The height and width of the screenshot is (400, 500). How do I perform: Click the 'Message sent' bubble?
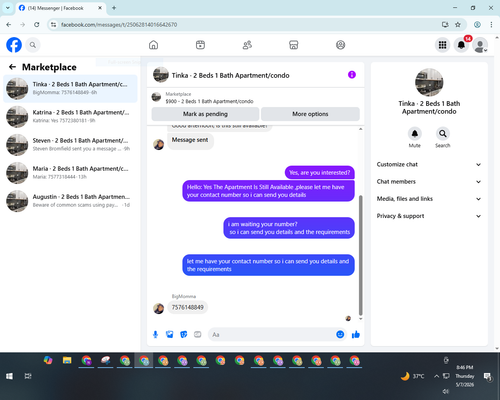[x=190, y=140]
